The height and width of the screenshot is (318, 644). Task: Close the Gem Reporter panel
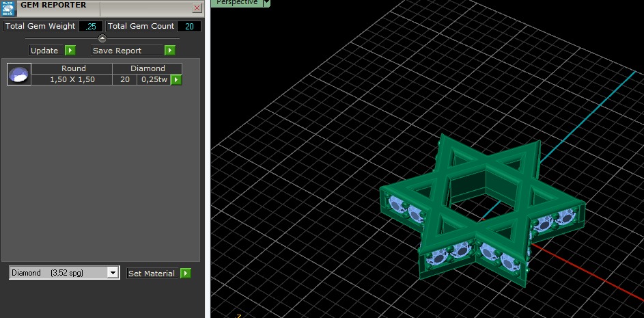(x=197, y=8)
